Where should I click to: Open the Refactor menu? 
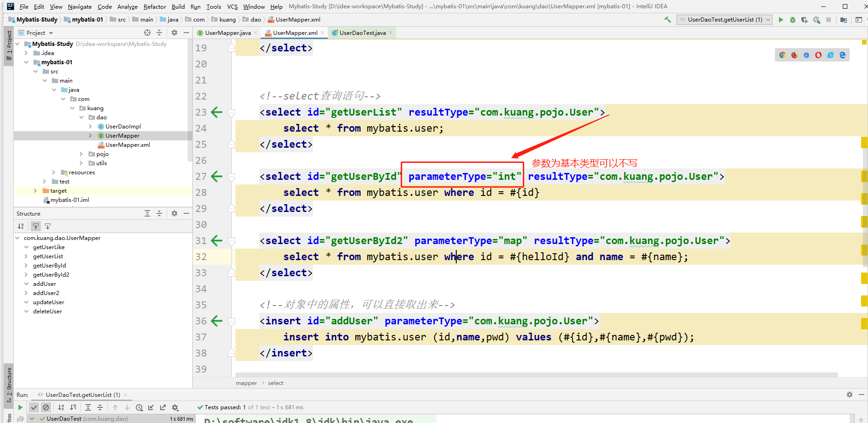pyautogui.click(x=155, y=6)
